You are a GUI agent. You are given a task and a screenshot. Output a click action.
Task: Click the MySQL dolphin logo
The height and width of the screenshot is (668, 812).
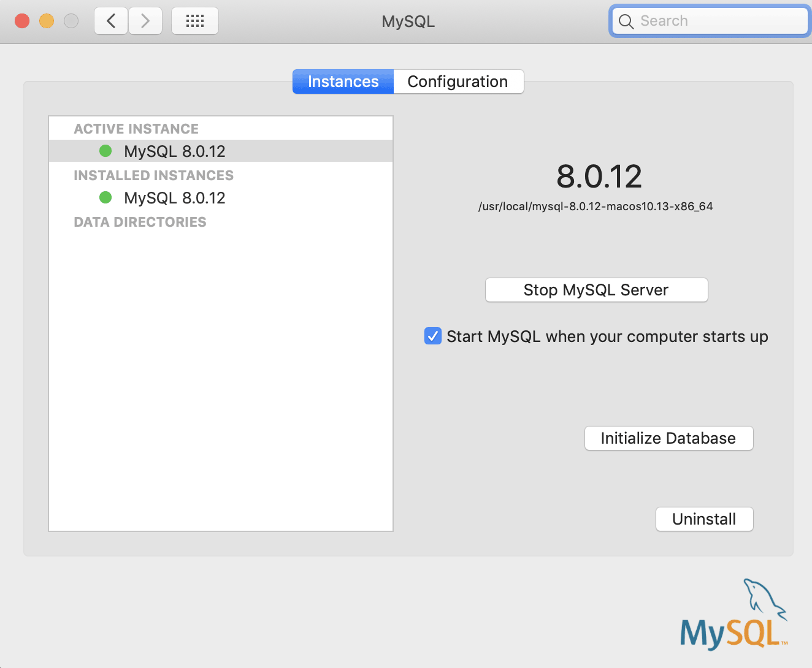[734, 614]
